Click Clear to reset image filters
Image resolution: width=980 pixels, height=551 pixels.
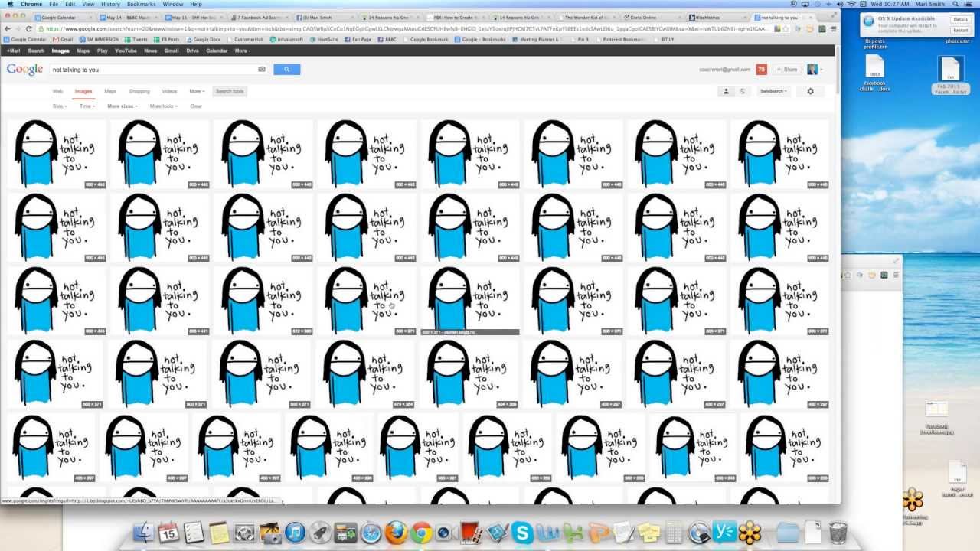coord(196,106)
